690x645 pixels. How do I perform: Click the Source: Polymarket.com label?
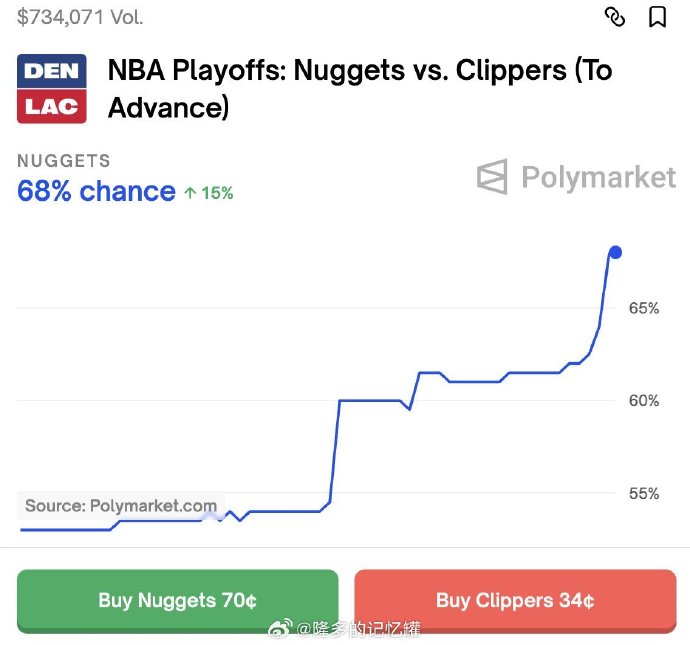121,505
